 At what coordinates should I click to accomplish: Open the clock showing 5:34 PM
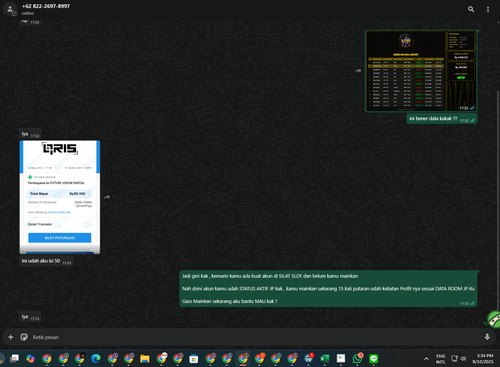pyautogui.click(x=483, y=359)
